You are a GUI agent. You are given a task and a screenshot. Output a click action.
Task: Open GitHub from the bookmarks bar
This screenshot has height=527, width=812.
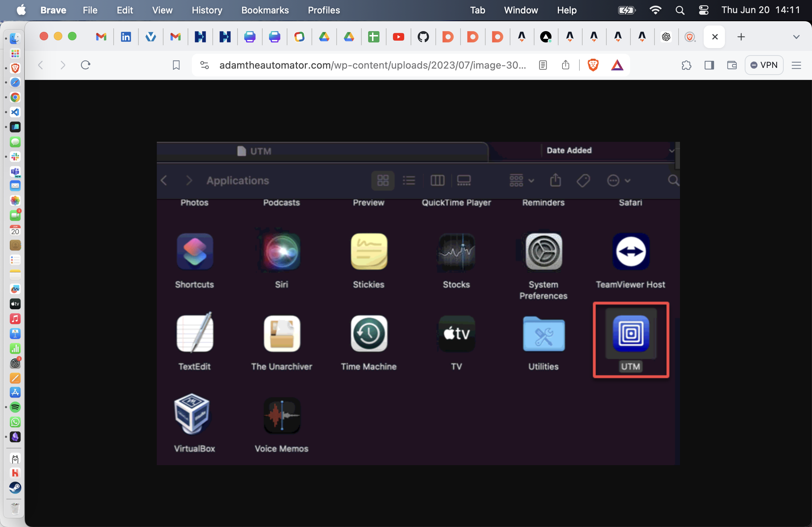coord(424,37)
